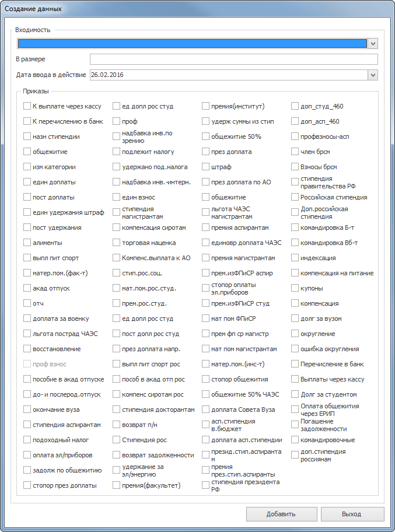Tick стипендия докторантам checkbox

tap(116, 409)
